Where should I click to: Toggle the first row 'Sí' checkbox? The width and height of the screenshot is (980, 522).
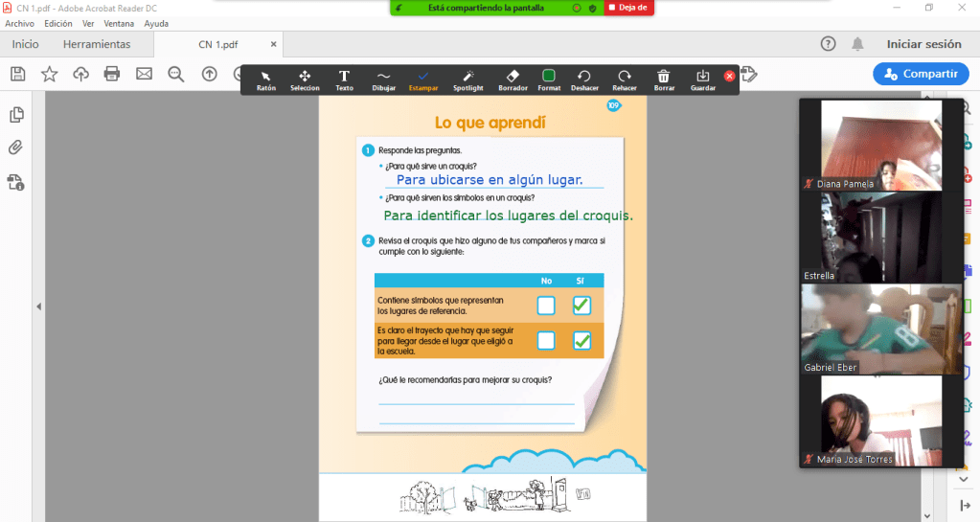click(x=581, y=306)
